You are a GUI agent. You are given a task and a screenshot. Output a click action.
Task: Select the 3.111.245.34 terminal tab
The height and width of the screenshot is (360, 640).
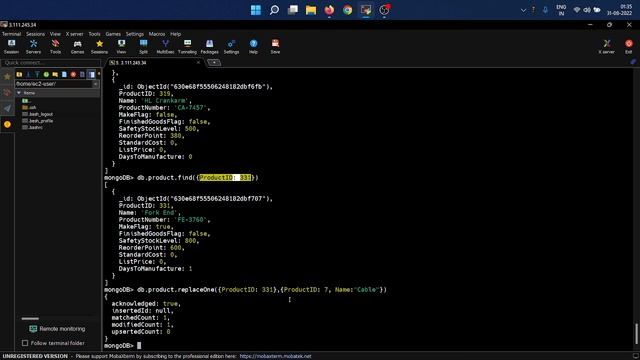[x=153, y=62]
